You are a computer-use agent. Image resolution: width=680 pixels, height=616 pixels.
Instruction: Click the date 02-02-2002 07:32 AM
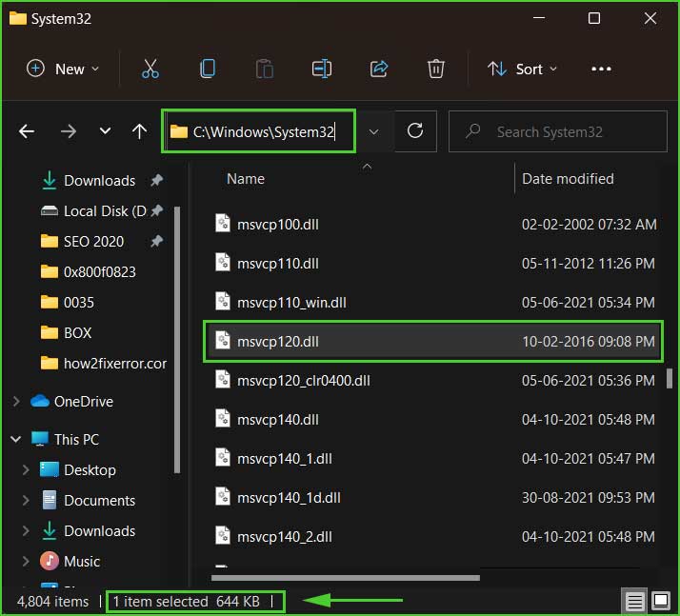[589, 224]
